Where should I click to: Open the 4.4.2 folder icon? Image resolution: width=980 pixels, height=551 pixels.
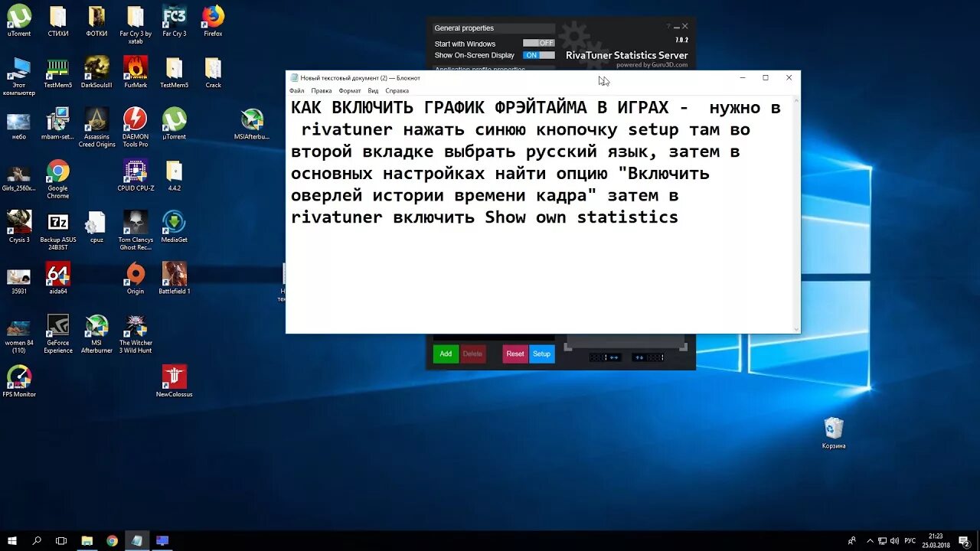tap(175, 175)
